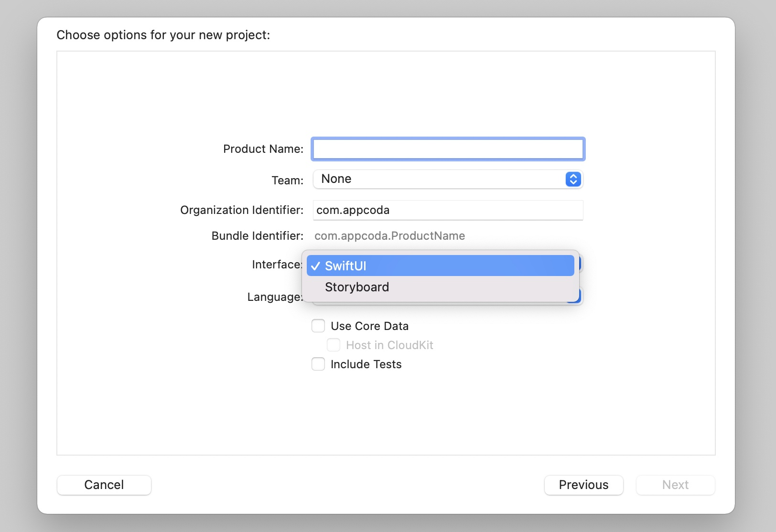The width and height of the screenshot is (776, 532).
Task: Click the Interface label
Action: (276, 264)
